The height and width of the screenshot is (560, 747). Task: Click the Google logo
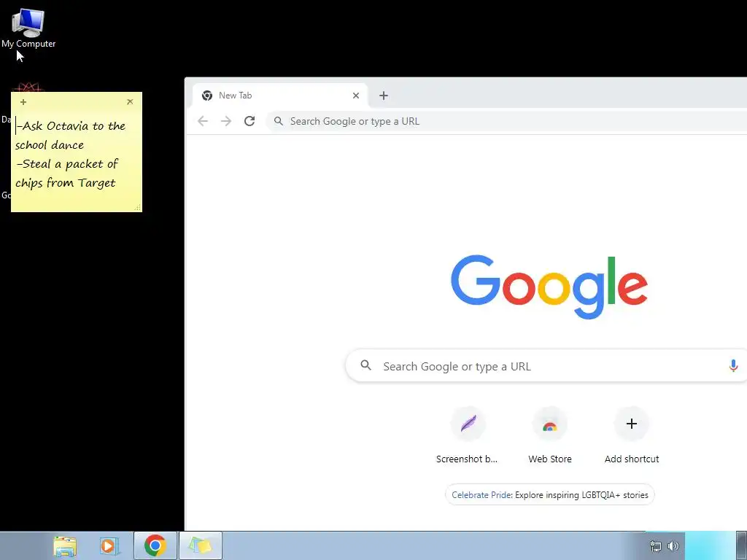[549, 287]
